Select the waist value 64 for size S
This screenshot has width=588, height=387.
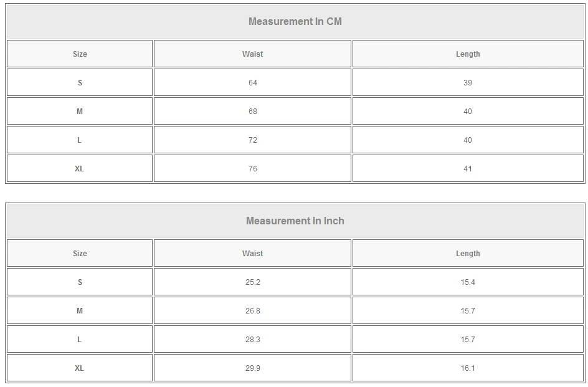252,83
